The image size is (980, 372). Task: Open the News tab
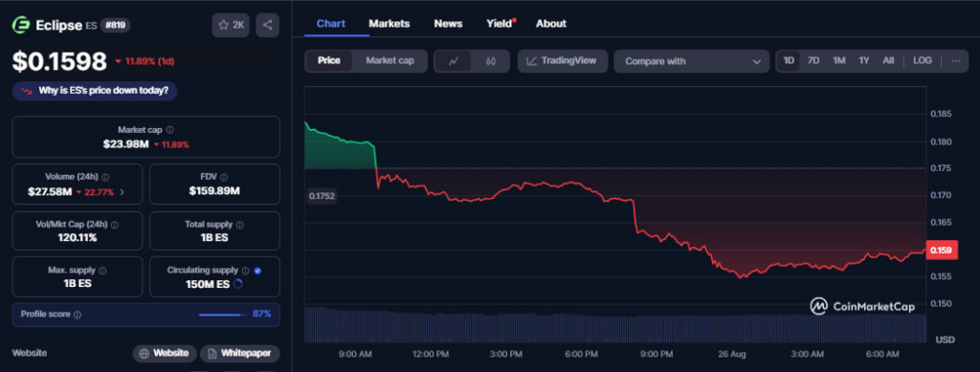[x=448, y=24]
